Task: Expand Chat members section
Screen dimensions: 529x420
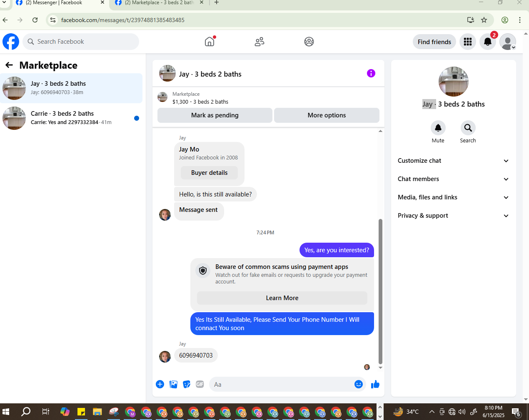Action: [x=453, y=179]
